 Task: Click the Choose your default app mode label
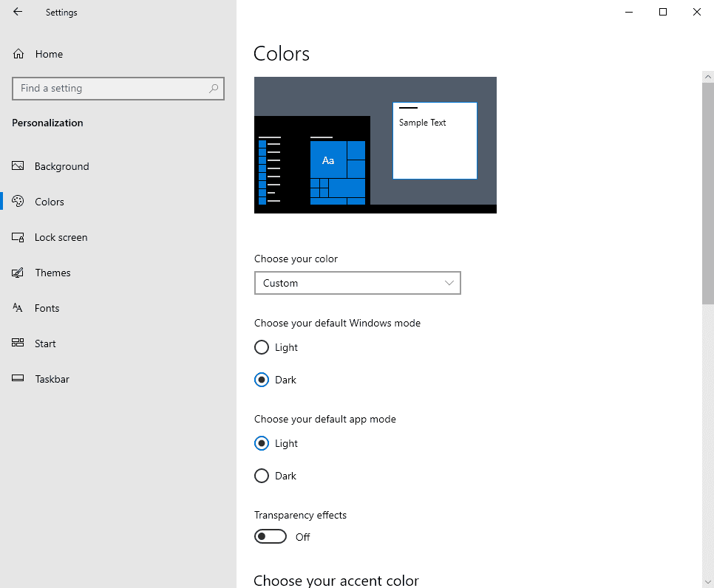click(x=325, y=419)
